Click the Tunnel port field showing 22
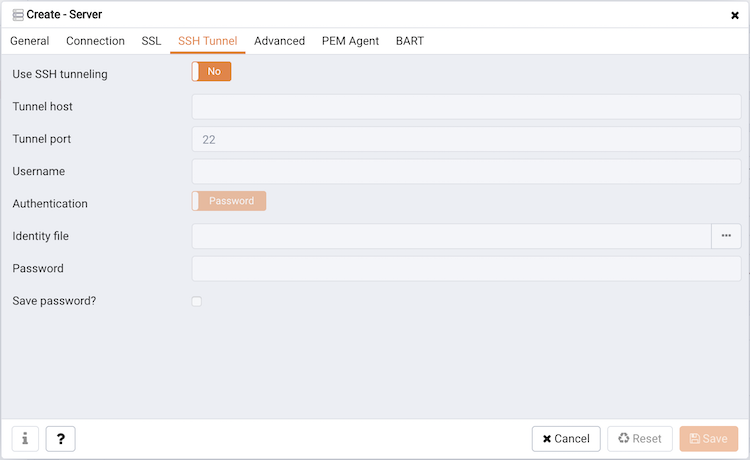Screen dimensions: 750x460 (x=466, y=139)
